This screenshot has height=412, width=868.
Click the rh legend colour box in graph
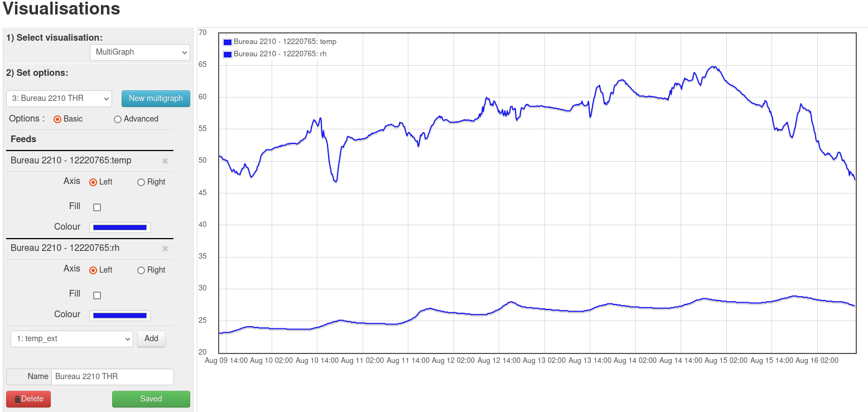coord(228,54)
